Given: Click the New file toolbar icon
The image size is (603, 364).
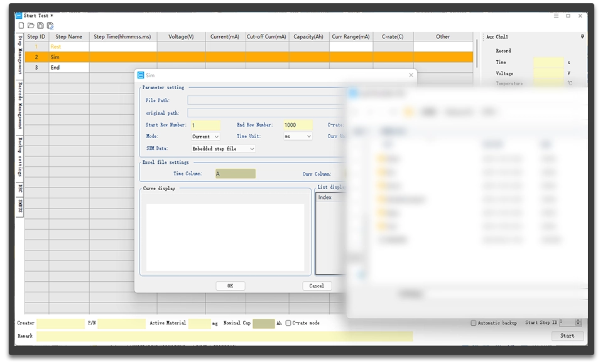Looking at the screenshot, I should tap(21, 26).
